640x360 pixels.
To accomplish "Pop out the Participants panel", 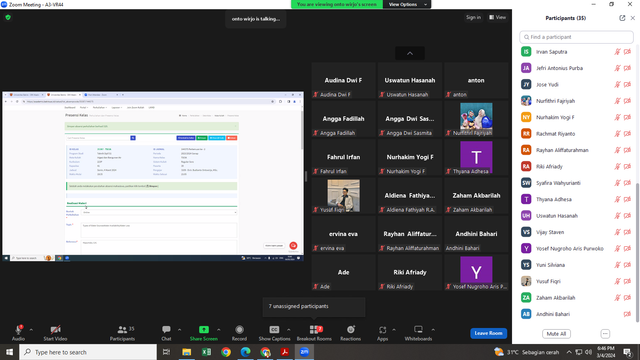I will [x=622, y=18].
